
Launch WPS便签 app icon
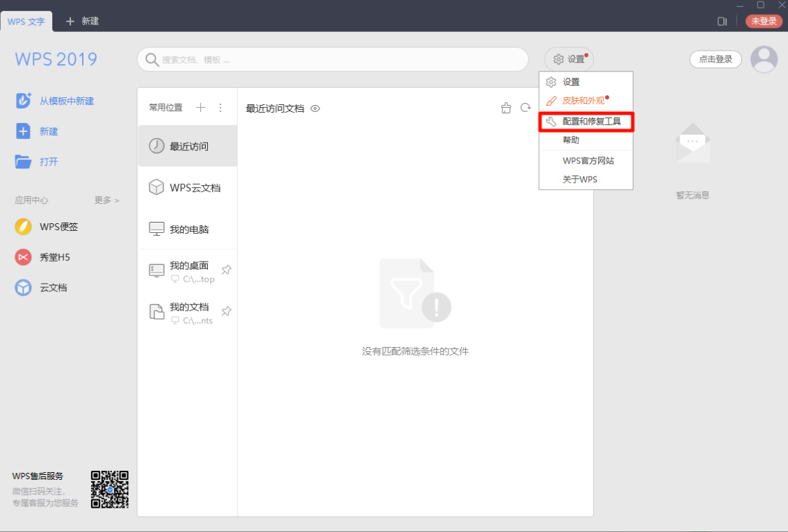(x=23, y=227)
